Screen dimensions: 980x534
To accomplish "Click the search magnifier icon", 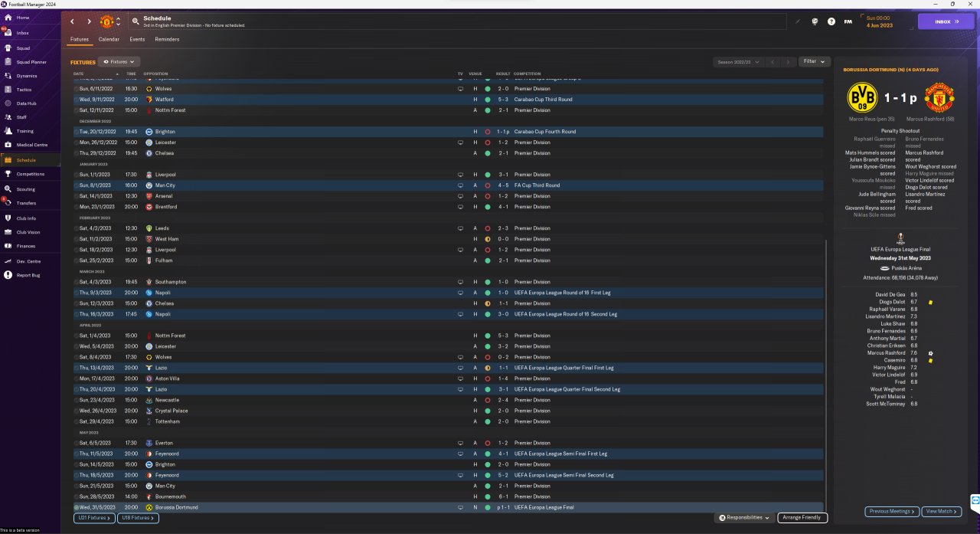I will point(136,21).
